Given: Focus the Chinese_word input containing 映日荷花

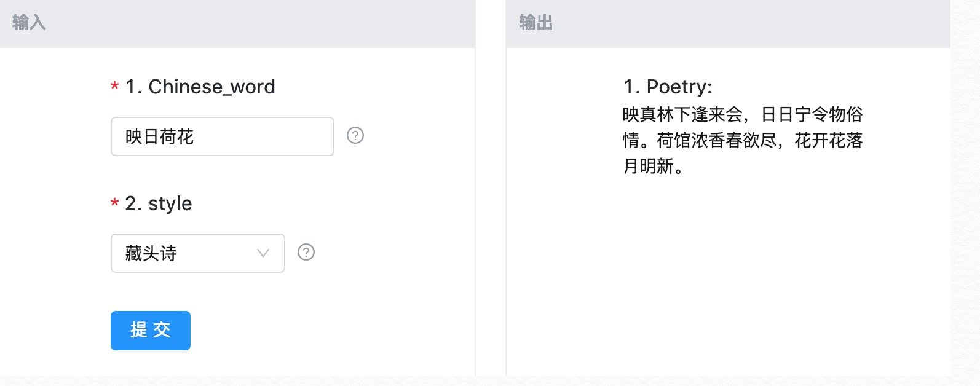Looking at the screenshot, I should pos(222,136).
